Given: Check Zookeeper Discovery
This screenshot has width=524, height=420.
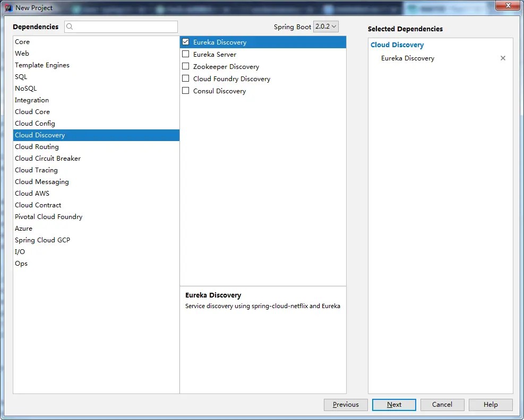Looking at the screenshot, I should point(186,66).
